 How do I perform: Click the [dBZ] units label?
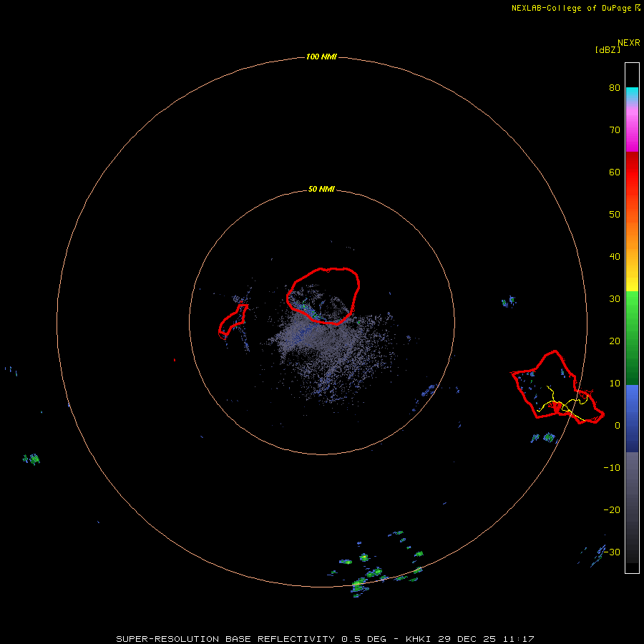[608, 49]
